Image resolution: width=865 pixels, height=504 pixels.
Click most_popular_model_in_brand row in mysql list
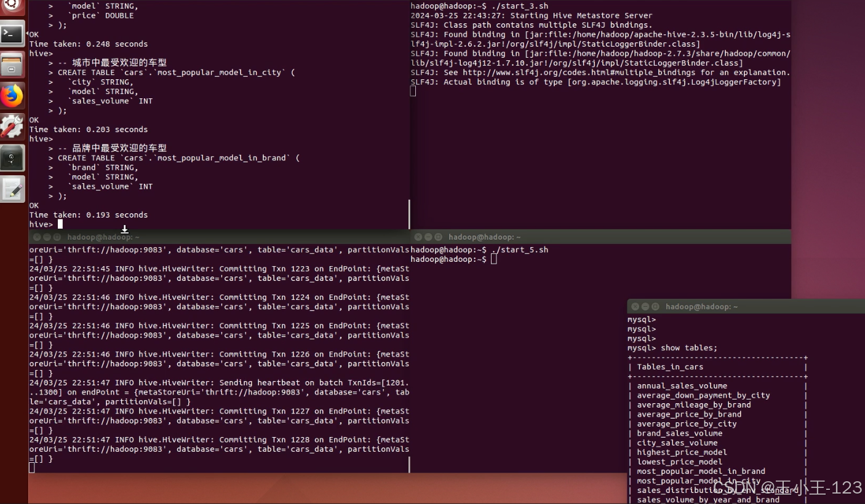click(x=701, y=471)
